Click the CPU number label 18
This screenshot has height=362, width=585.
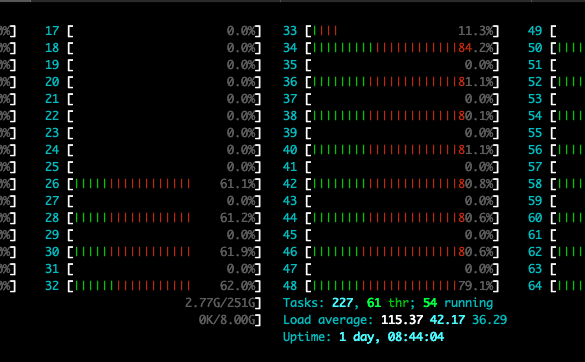click(x=52, y=48)
